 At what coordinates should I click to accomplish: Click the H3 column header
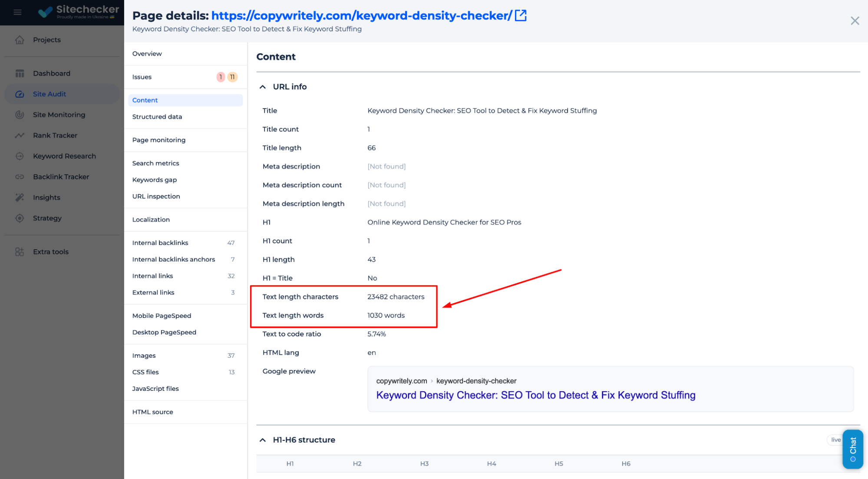coord(424,464)
